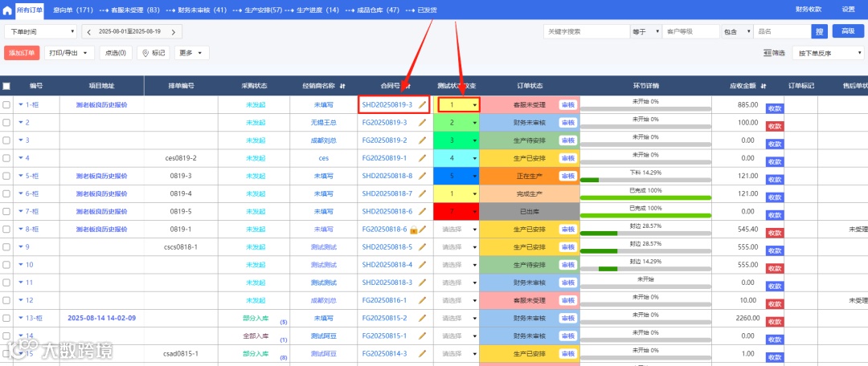The height and width of the screenshot is (366, 868).
Task: Open the 筛选 filter icon
Action: [x=774, y=53]
